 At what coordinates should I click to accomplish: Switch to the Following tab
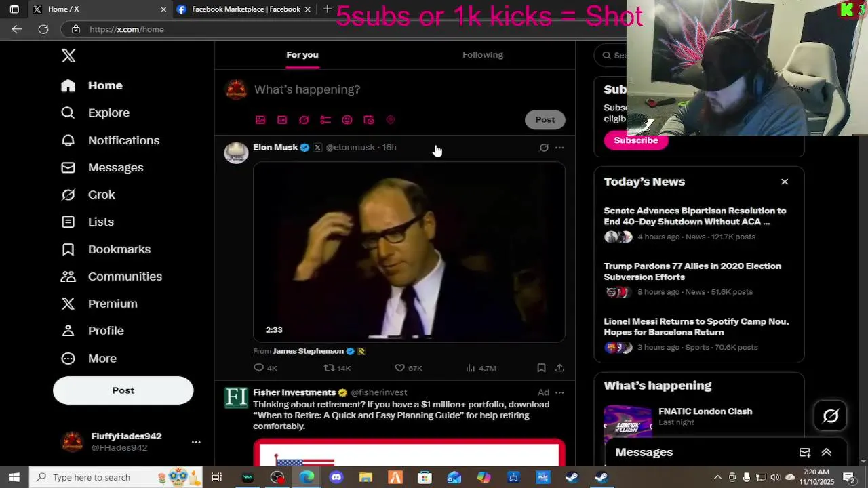[483, 55]
